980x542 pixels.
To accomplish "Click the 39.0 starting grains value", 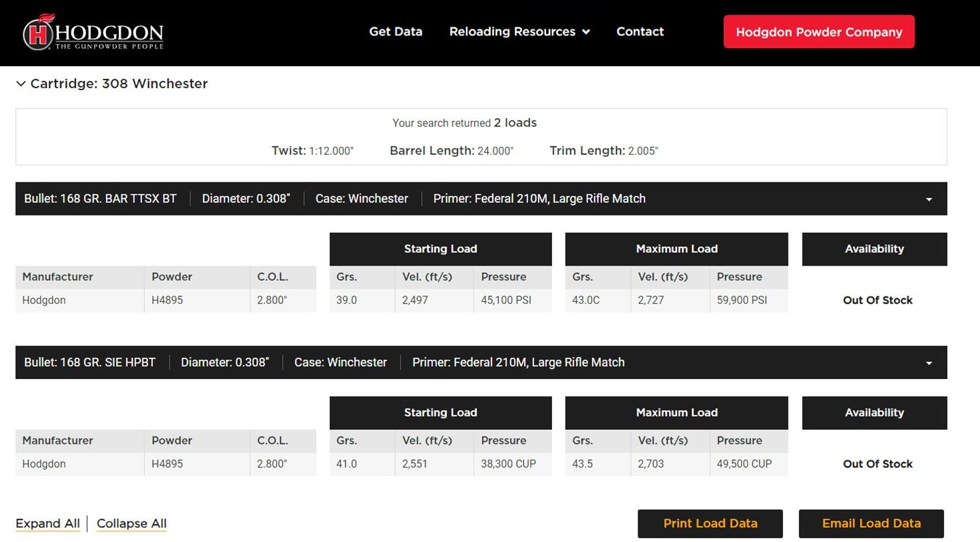I will point(346,300).
